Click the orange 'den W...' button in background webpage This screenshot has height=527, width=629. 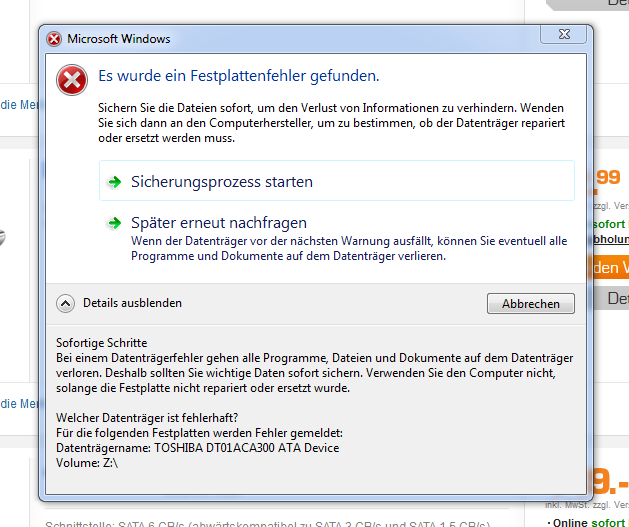[609, 267]
